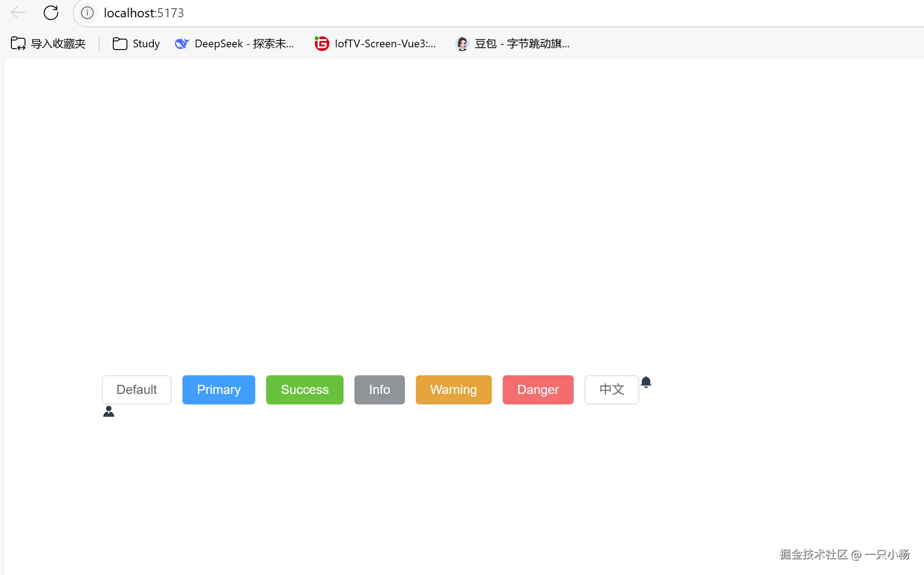Open the 导入收藏夹 import favorites bookmark
Image resolution: width=924 pixels, height=575 pixels.
point(49,44)
